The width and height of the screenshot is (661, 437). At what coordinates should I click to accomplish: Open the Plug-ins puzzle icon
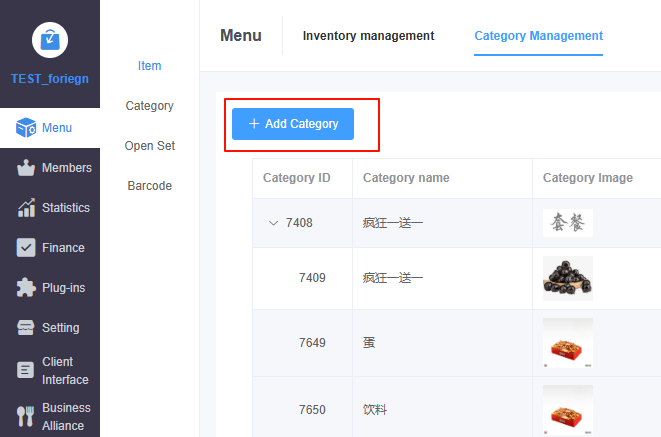click(26, 288)
